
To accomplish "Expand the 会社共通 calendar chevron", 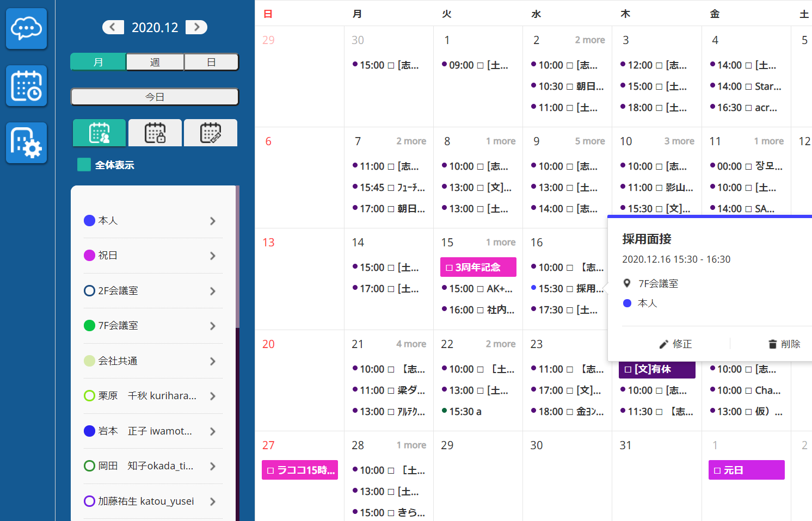I will [213, 361].
